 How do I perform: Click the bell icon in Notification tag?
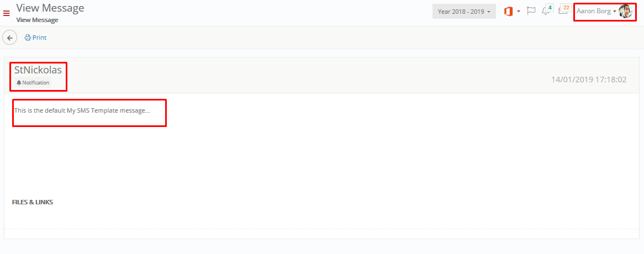tap(19, 83)
